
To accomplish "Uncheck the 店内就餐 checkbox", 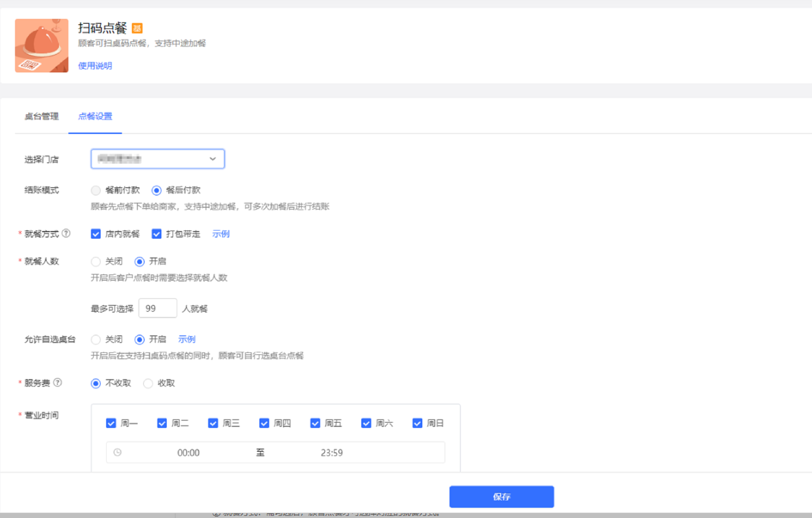I will [x=96, y=234].
